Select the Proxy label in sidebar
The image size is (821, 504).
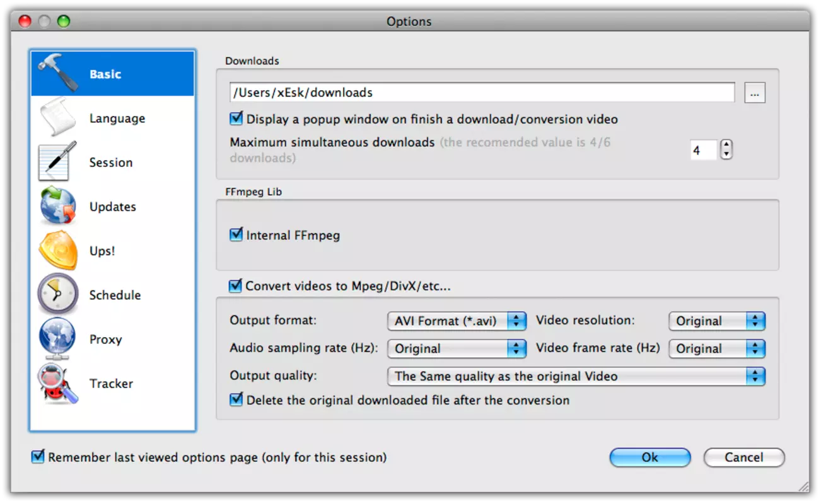click(x=105, y=339)
